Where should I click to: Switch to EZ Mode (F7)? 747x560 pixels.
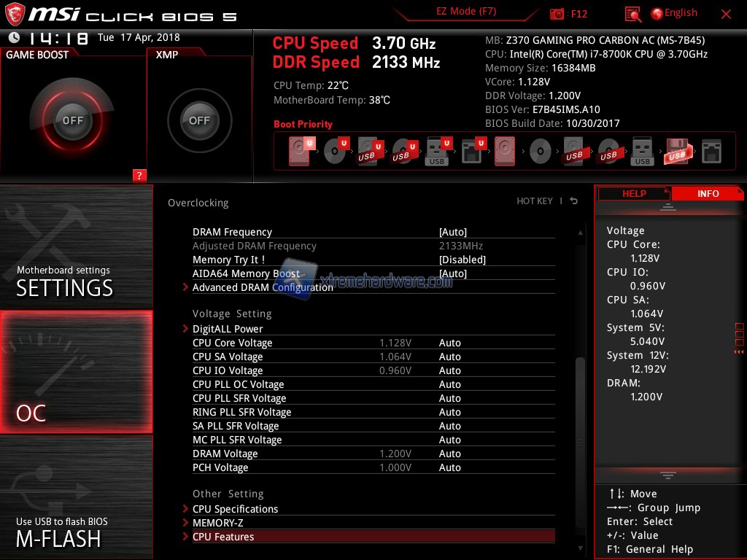tap(467, 12)
